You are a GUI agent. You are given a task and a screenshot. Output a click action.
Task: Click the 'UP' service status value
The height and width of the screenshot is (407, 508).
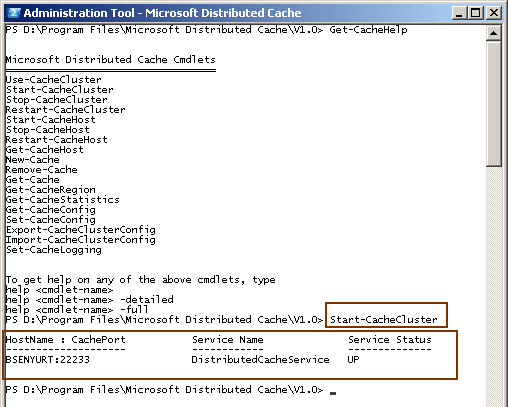click(x=353, y=360)
